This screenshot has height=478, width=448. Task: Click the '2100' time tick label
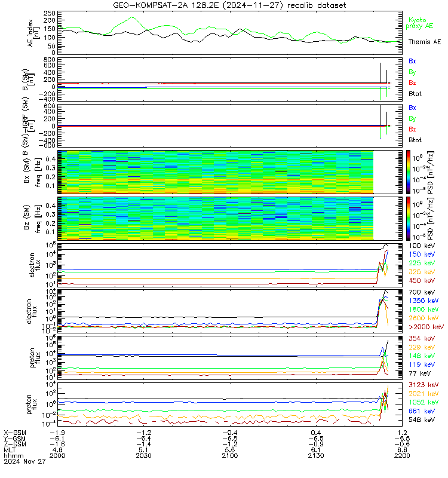tap(230, 455)
